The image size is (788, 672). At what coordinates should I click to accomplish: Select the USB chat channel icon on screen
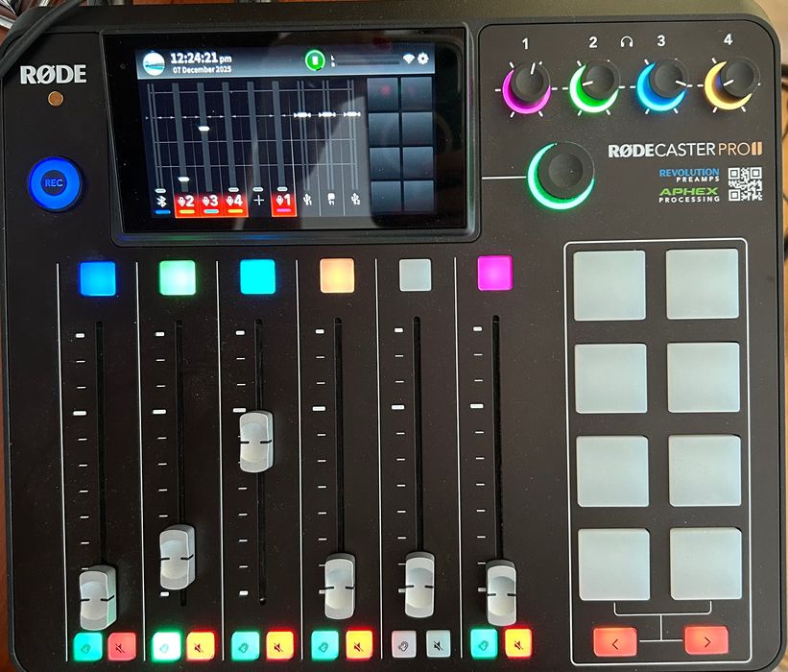(x=331, y=199)
